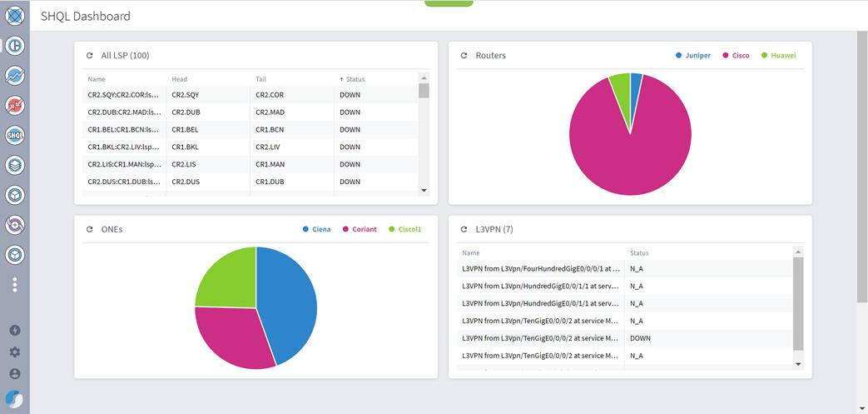868x414 pixels.
Task: Toggle Ciena in ONEs legend
Action: (x=316, y=229)
